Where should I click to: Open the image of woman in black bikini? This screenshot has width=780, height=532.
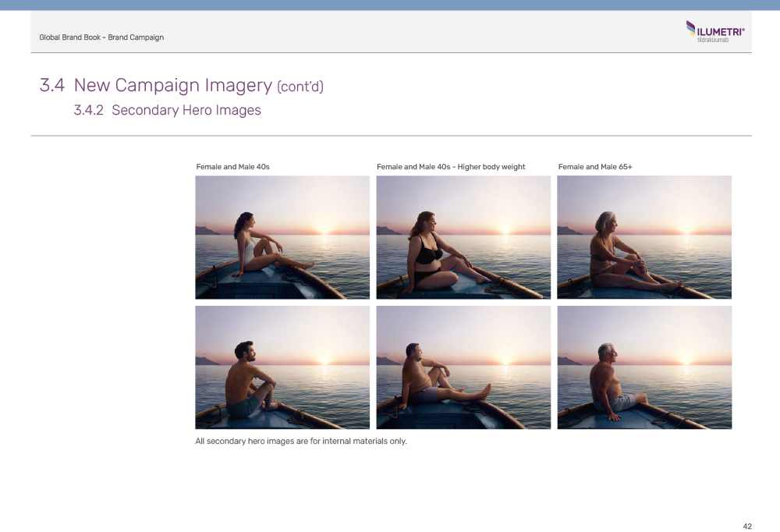point(463,237)
